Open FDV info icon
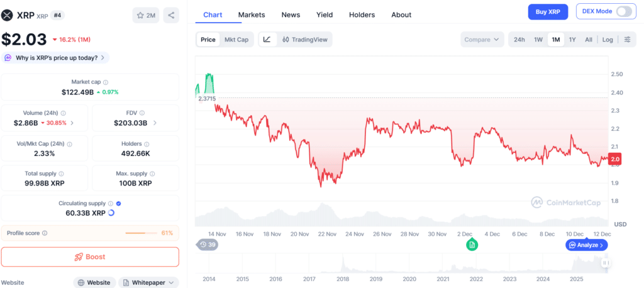The width and height of the screenshot is (644, 288). pyautogui.click(x=142, y=113)
